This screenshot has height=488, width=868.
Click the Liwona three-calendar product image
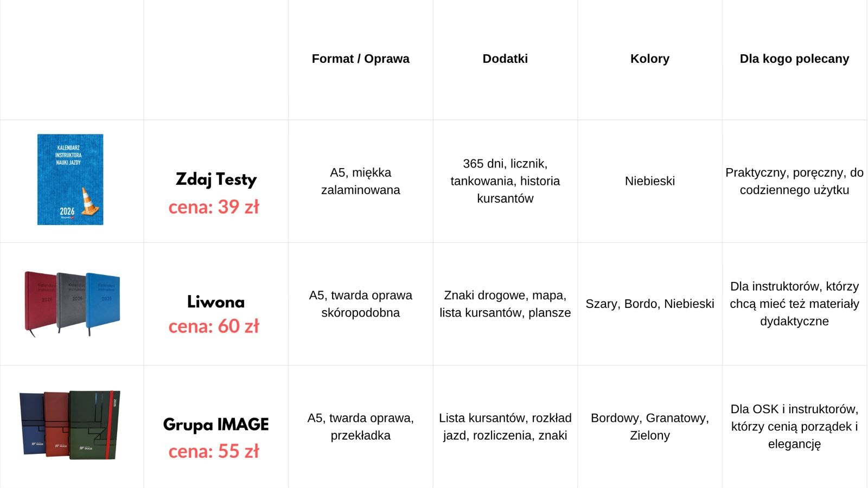[72, 303]
